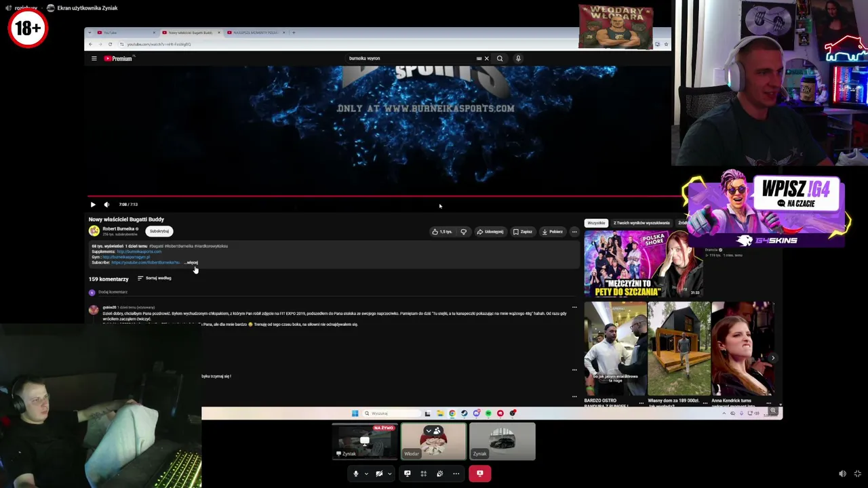Screen dimensions: 868x488
Task: Switch to 'Nowy właściciel Bugatti Buddy' tab
Action: click(x=190, y=33)
